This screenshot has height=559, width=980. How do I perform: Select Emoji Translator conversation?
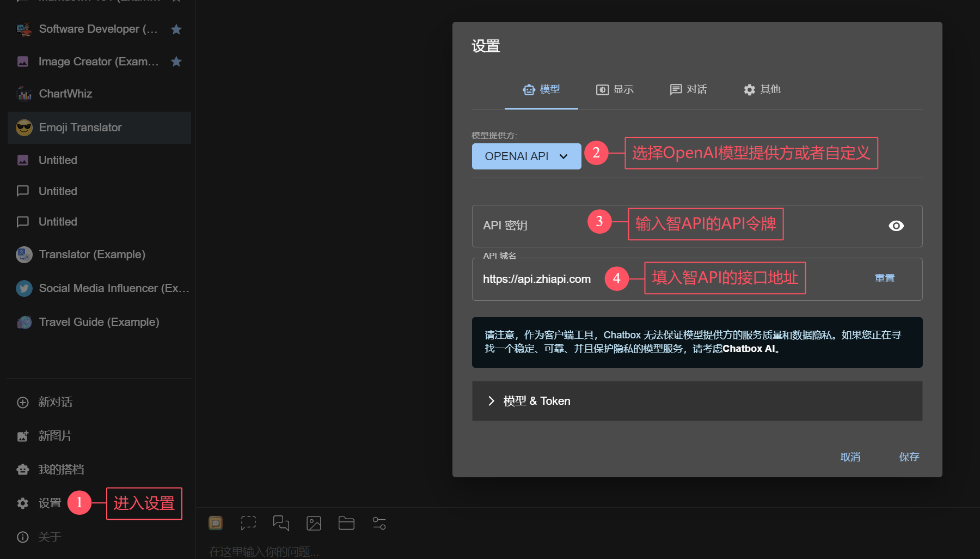(x=99, y=127)
